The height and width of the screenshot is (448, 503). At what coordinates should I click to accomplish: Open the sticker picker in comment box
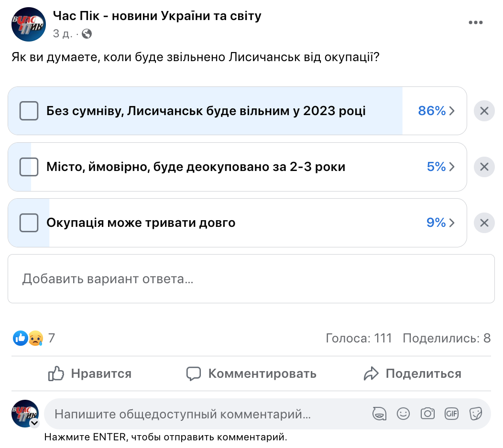(x=475, y=414)
